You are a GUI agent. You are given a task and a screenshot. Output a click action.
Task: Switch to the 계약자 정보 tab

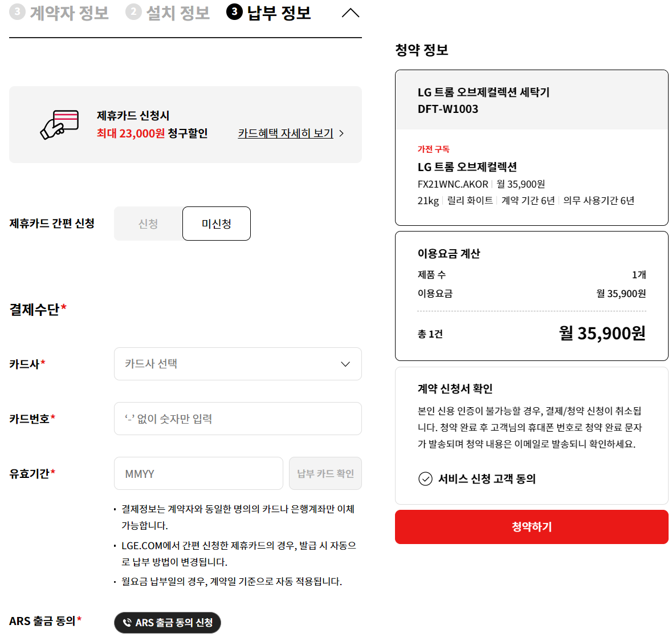point(59,12)
